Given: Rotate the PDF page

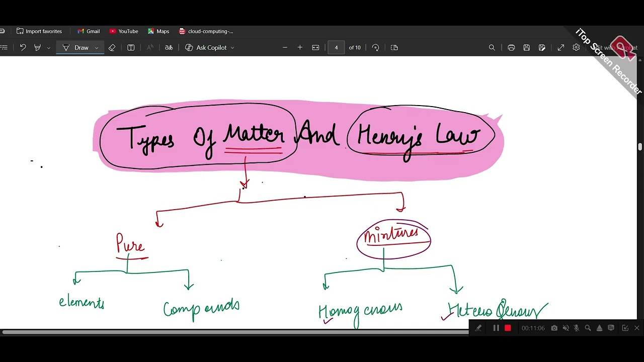Looking at the screenshot, I should point(375,47).
